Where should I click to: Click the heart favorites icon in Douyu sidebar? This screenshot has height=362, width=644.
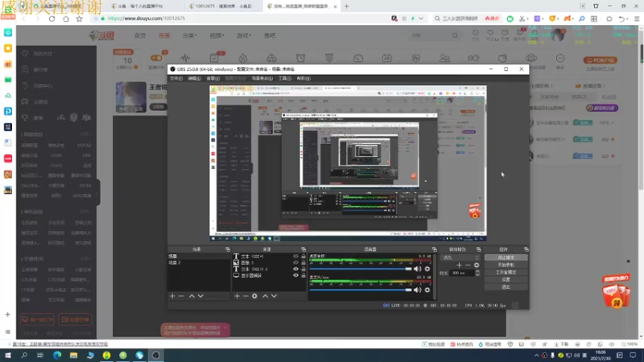[x=25, y=53]
